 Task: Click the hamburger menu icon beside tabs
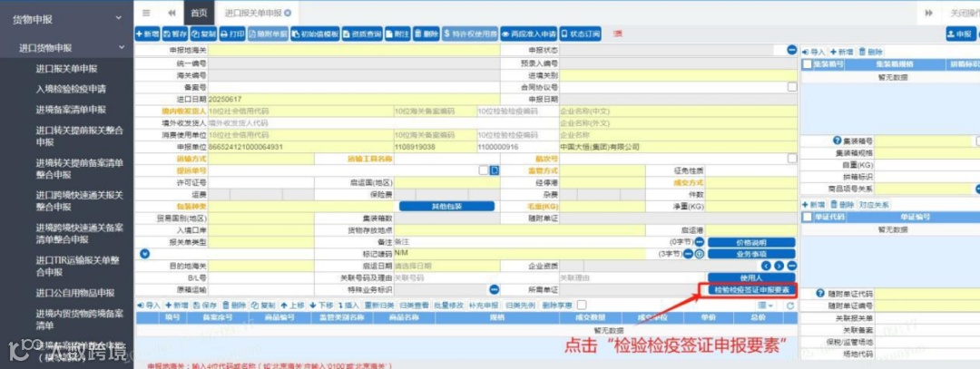145,13
